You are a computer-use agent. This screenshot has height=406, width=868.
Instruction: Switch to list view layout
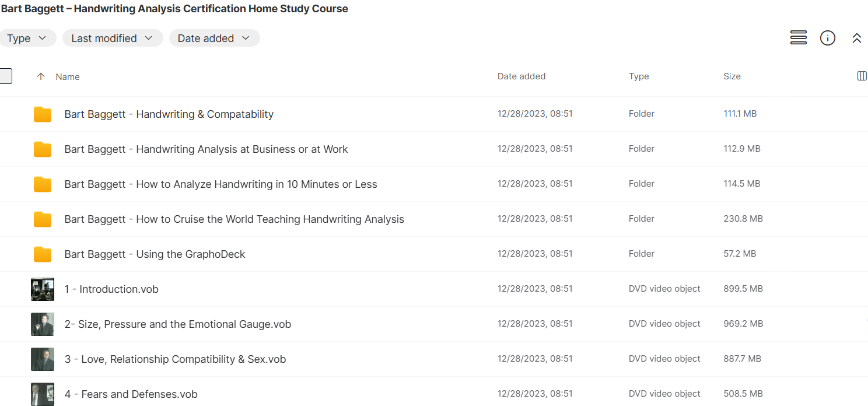(798, 37)
